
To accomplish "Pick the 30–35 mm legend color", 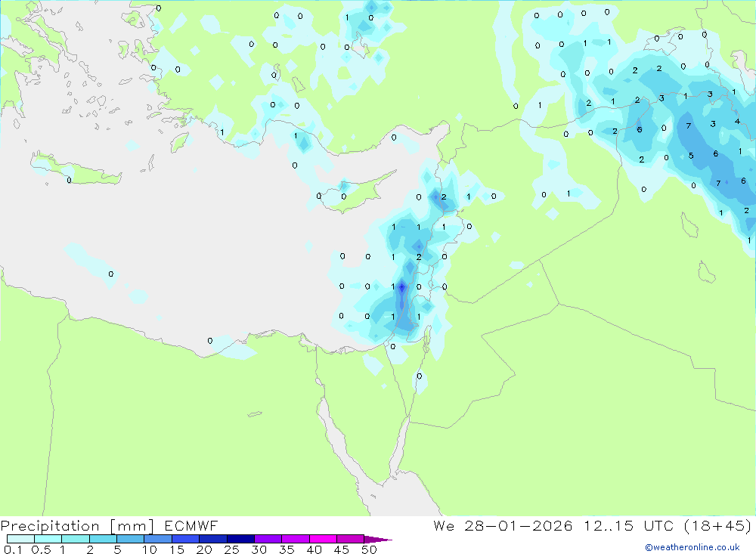I will (268, 539).
